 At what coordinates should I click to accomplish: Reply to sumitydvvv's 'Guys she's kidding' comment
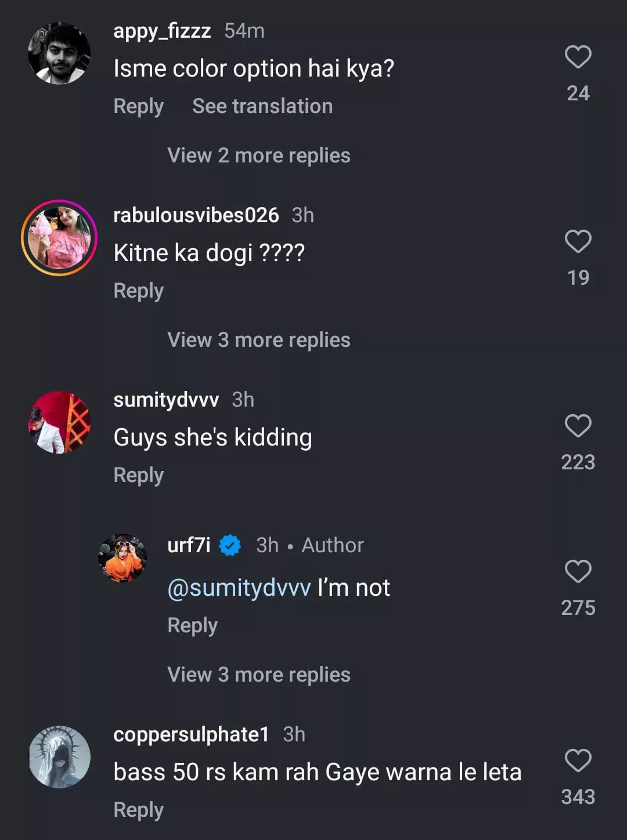tap(139, 475)
